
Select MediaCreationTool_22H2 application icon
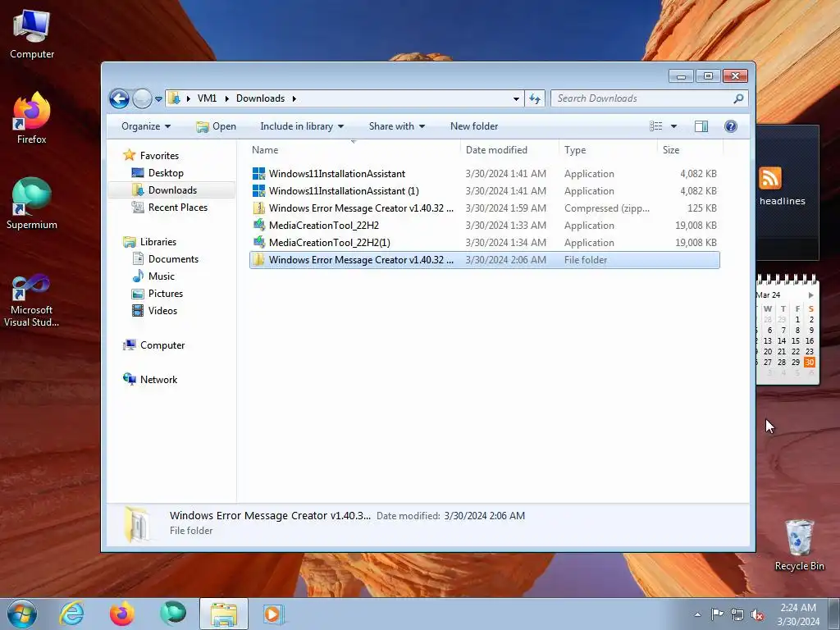pyautogui.click(x=258, y=225)
